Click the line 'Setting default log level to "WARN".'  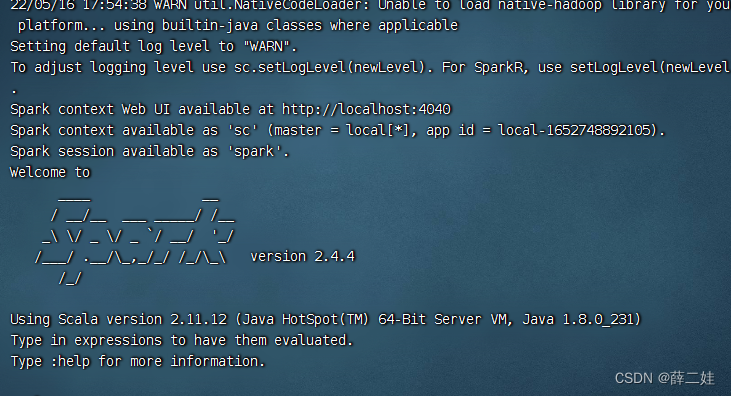pyautogui.click(x=153, y=46)
